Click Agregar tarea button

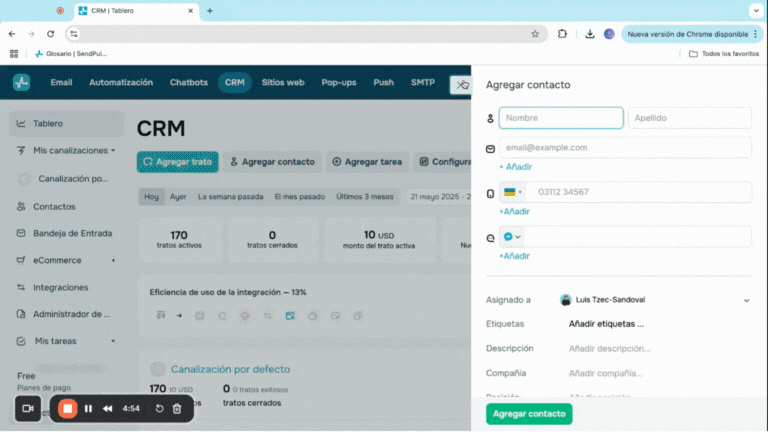coord(367,162)
